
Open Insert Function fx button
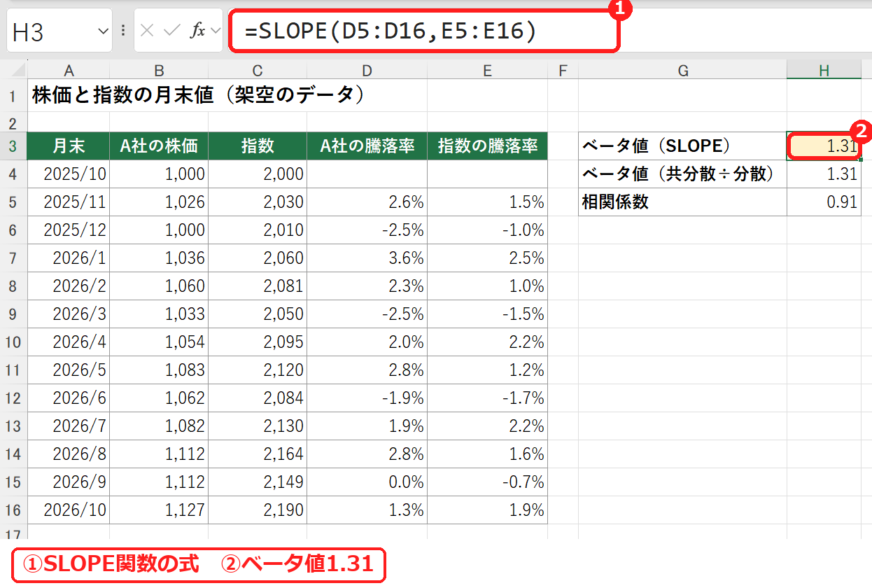coord(198,31)
